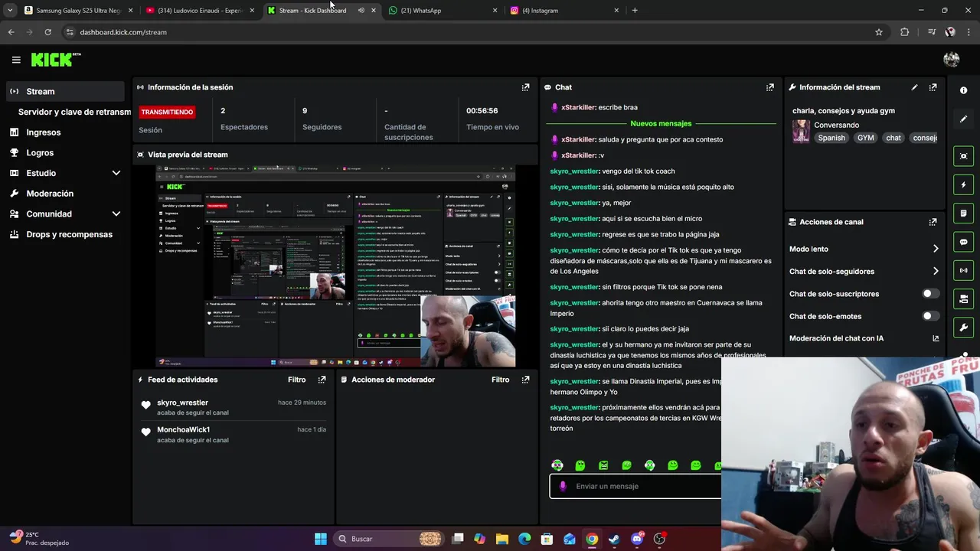Click the Spanish tag
Image resolution: width=980 pixels, height=551 pixels.
coord(831,138)
